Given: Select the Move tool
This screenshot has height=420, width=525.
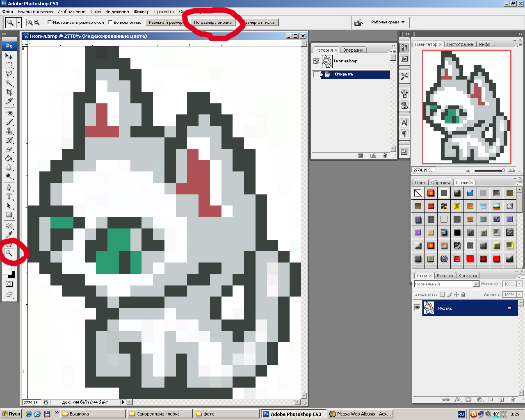Looking at the screenshot, I should coord(9,56).
